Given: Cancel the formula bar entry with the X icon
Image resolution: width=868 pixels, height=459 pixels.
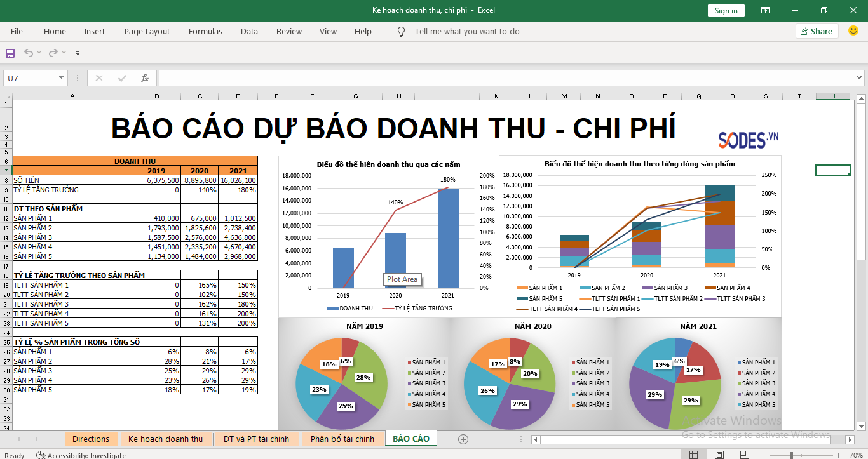Looking at the screenshot, I should pyautogui.click(x=99, y=78).
